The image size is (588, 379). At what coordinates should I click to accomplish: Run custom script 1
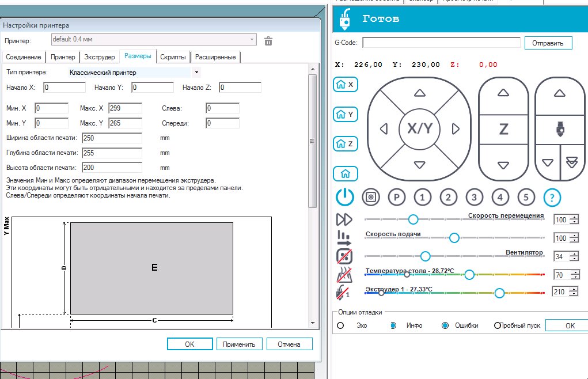[x=423, y=197]
